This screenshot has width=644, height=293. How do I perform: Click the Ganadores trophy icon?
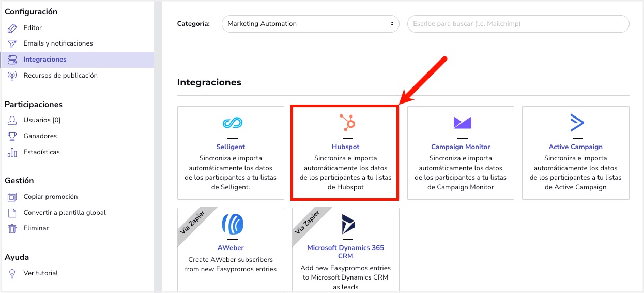click(x=12, y=136)
